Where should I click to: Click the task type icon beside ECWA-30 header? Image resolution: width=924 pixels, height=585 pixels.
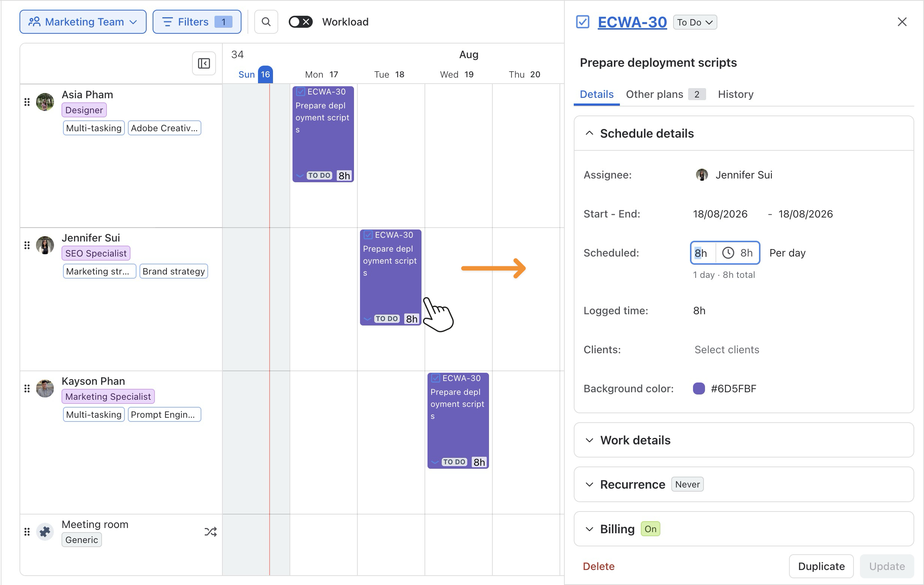(x=582, y=22)
